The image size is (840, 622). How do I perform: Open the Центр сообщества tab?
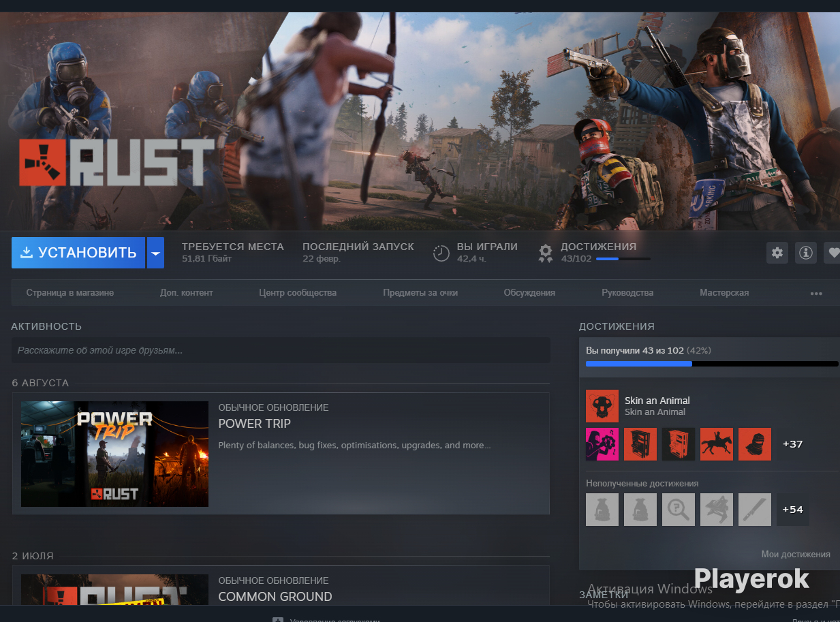point(298,293)
